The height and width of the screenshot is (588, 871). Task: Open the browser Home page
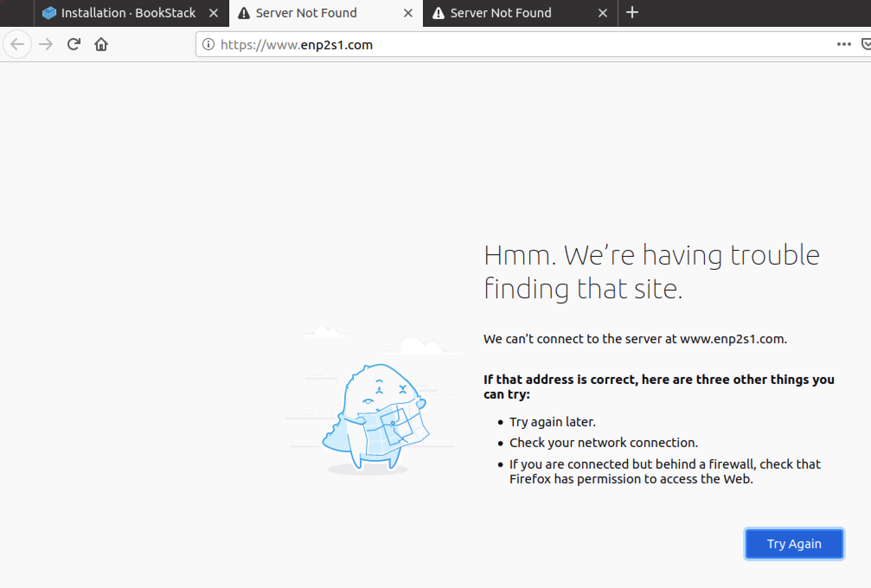click(x=101, y=44)
